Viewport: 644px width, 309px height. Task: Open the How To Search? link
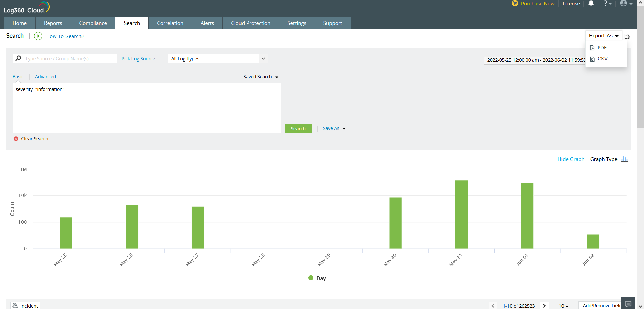65,36
